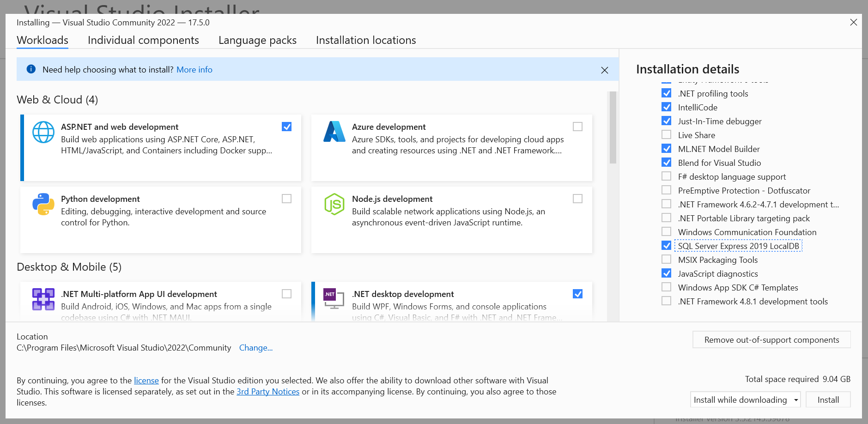Viewport: 868px width, 424px height.
Task: Uncheck Just-In-Time debugger component
Action: pos(667,121)
